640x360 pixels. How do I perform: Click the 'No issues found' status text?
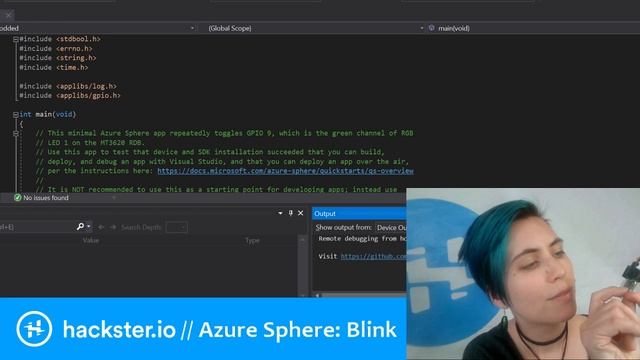point(46,198)
